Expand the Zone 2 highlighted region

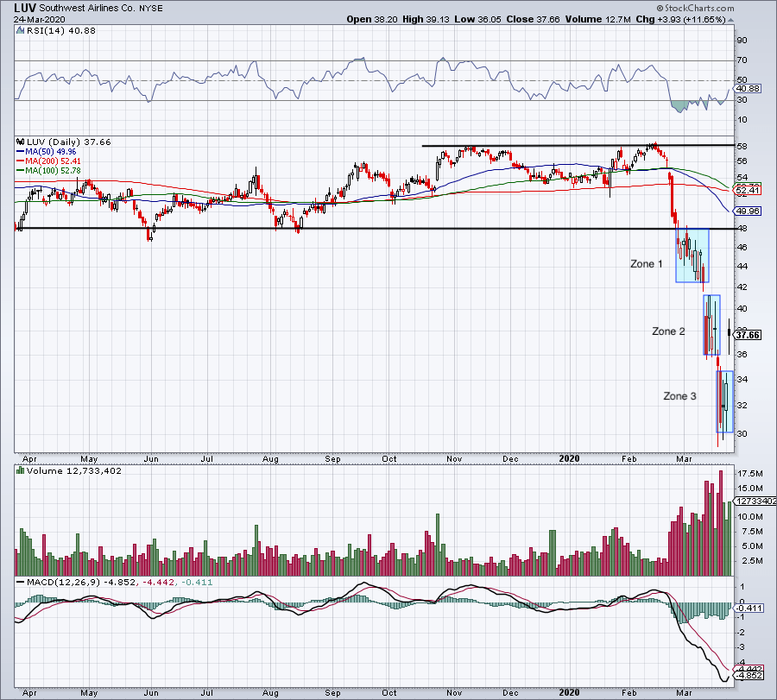pos(713,325)
